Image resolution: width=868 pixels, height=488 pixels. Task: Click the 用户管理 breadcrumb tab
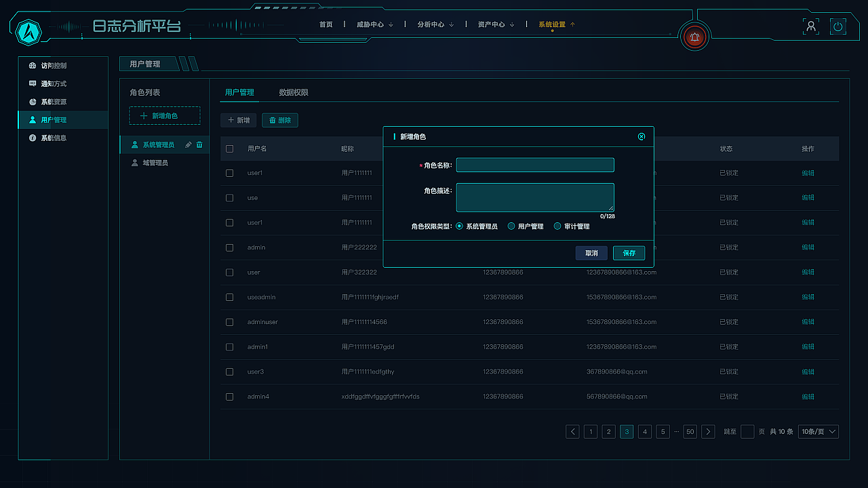click(x=145, y=64)
